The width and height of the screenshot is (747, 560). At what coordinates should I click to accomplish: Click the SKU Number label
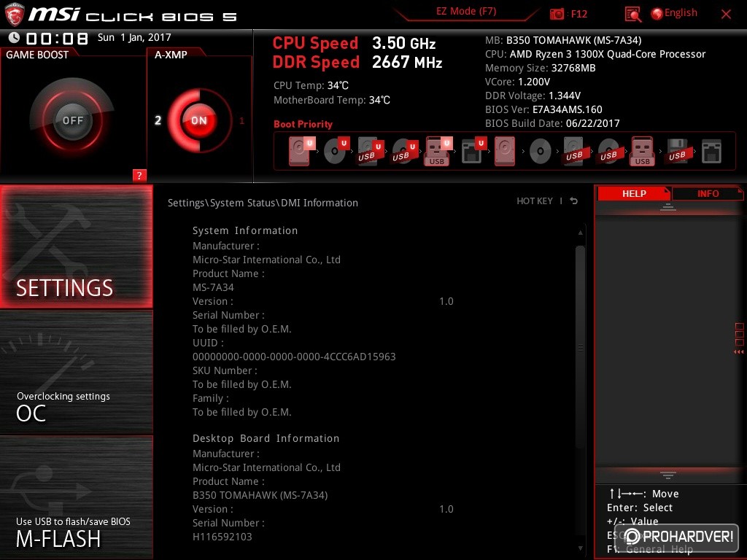(225, 370)
